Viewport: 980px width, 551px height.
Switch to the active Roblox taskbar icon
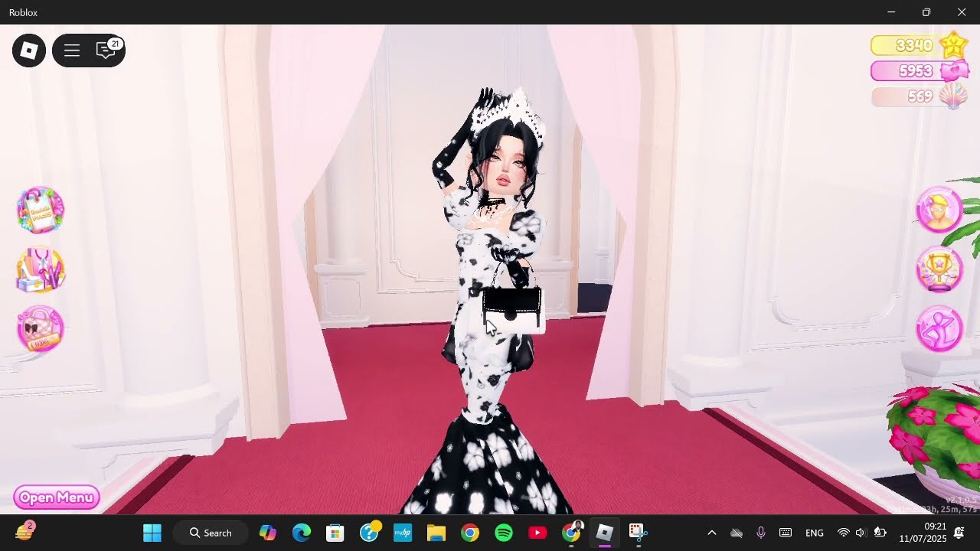605,533
